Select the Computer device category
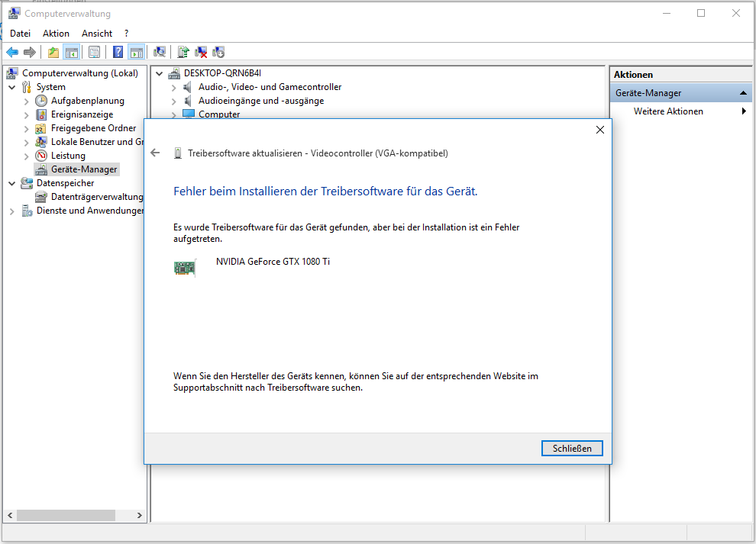 [x=219, y=114]
